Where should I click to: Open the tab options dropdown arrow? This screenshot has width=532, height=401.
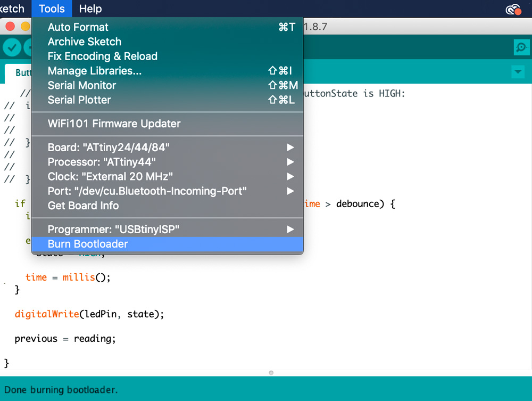518,72
